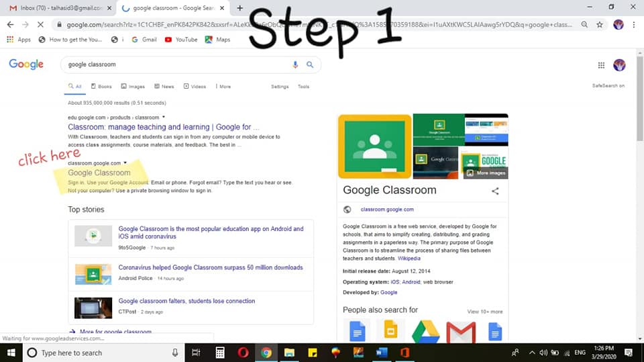
Task: Open Google Slides icon in People also search
Action: [390, 330]
